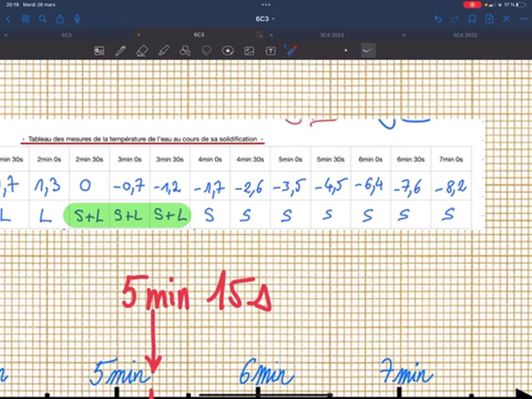The height and width of the screenshot is (399, 532).
Task: Choose the Shapes tool
Action: click(185, 51)
